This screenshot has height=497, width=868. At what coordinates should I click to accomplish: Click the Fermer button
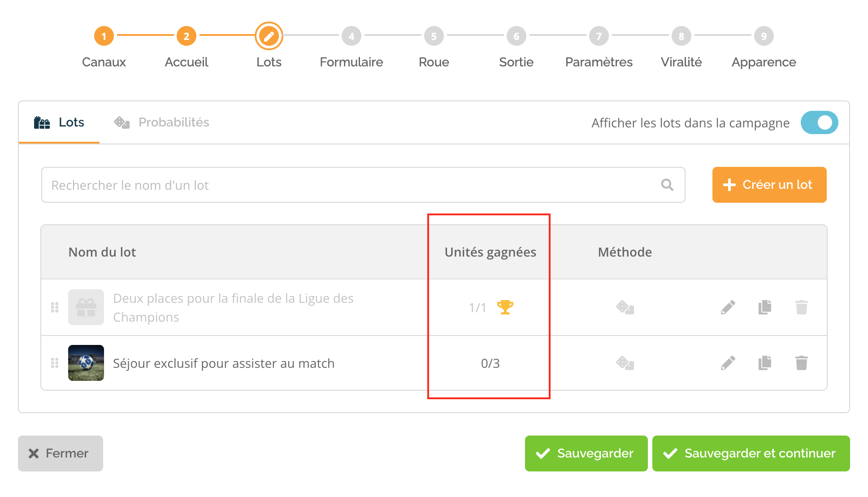[x=61, y=453]
